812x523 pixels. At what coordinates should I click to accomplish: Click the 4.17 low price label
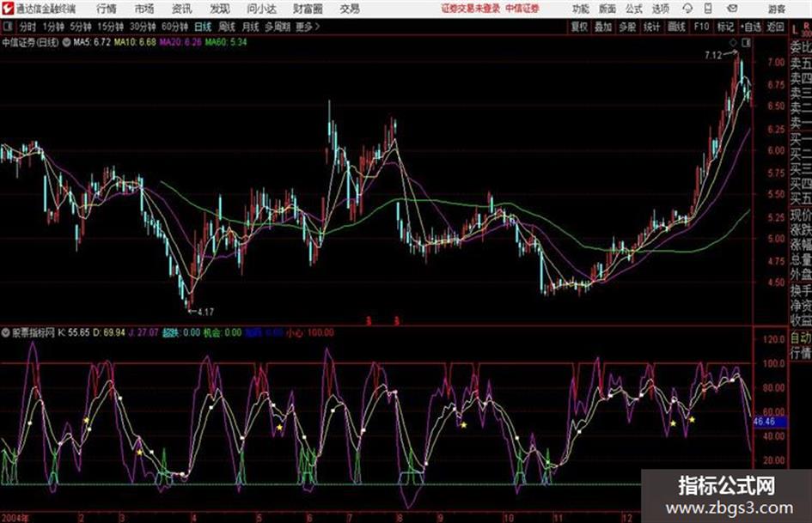tap(205, 312)
